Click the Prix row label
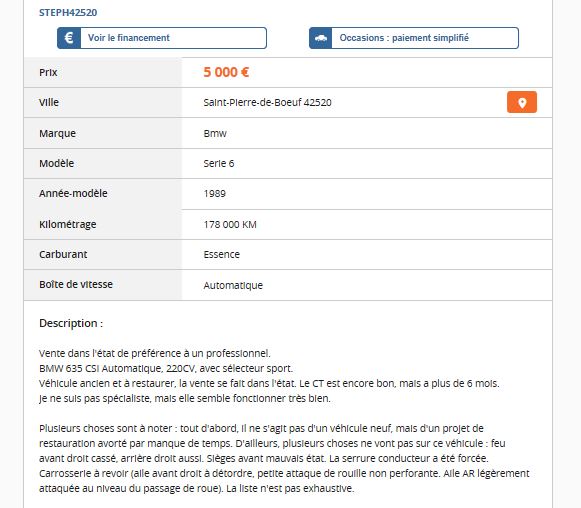Screen dimensions: 581x508 coord(48,72)
